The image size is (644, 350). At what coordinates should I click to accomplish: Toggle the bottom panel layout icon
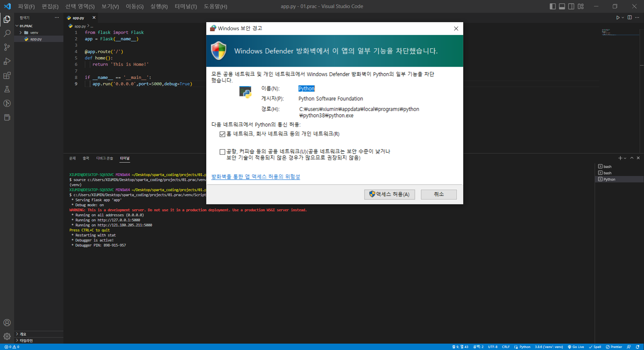[x=562, y=6]
